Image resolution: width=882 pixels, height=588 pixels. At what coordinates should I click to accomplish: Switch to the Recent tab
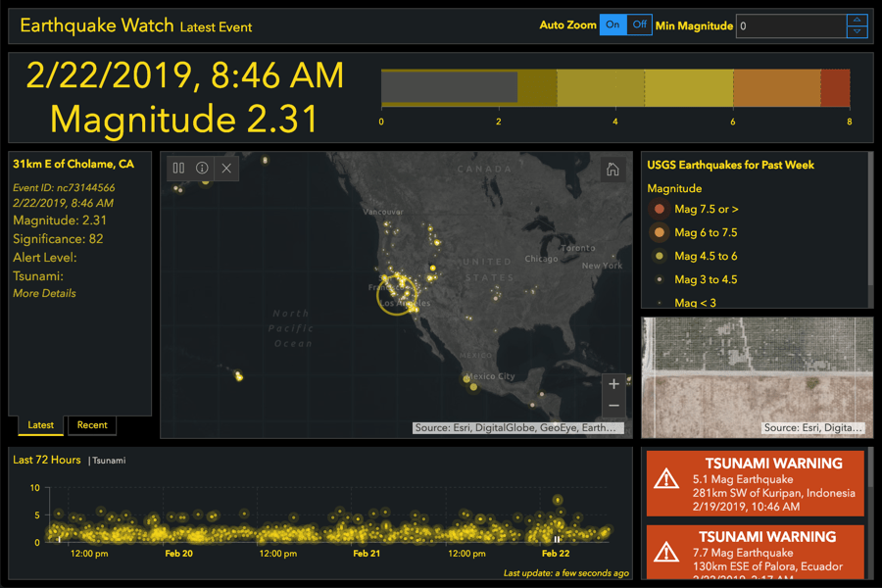tap(92, 425)
